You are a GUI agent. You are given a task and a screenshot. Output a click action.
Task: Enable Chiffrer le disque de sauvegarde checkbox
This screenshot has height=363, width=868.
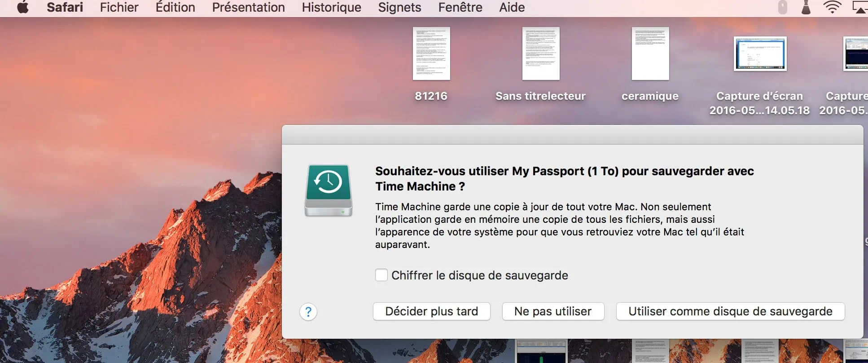click(381, 275)
